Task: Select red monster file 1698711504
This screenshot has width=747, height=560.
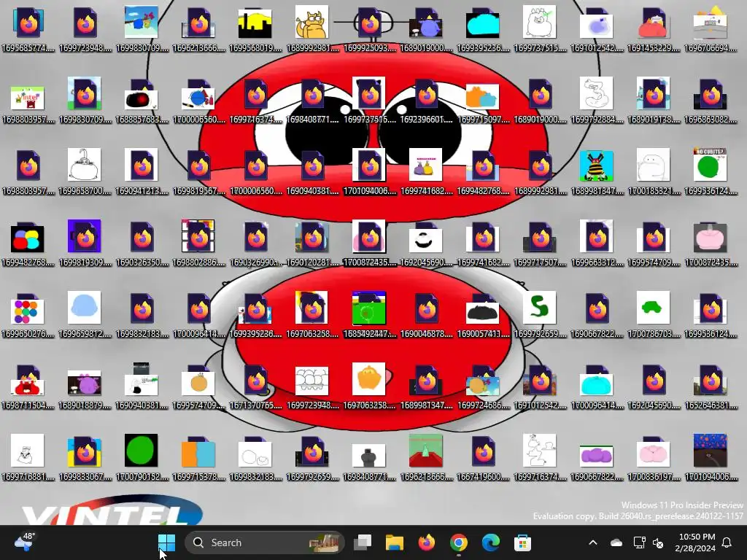Action: 28,386
